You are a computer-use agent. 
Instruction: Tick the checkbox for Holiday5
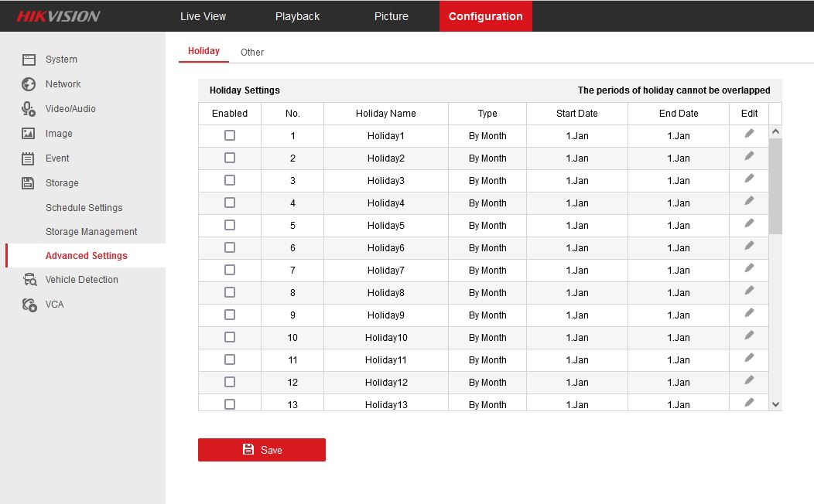pos(230,225)
